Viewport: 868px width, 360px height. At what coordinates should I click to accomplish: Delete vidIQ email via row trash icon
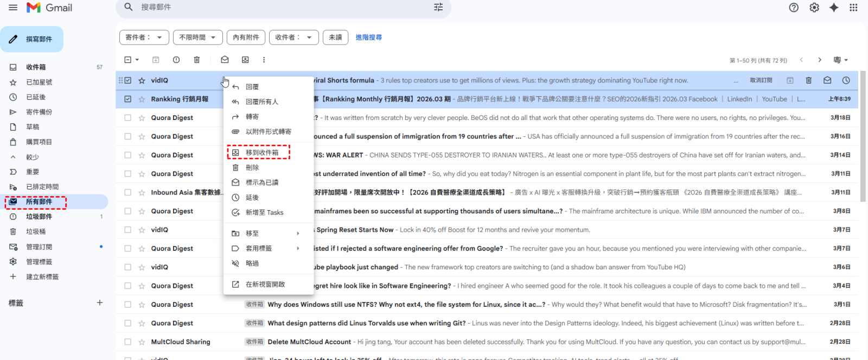tap(808, 80)
